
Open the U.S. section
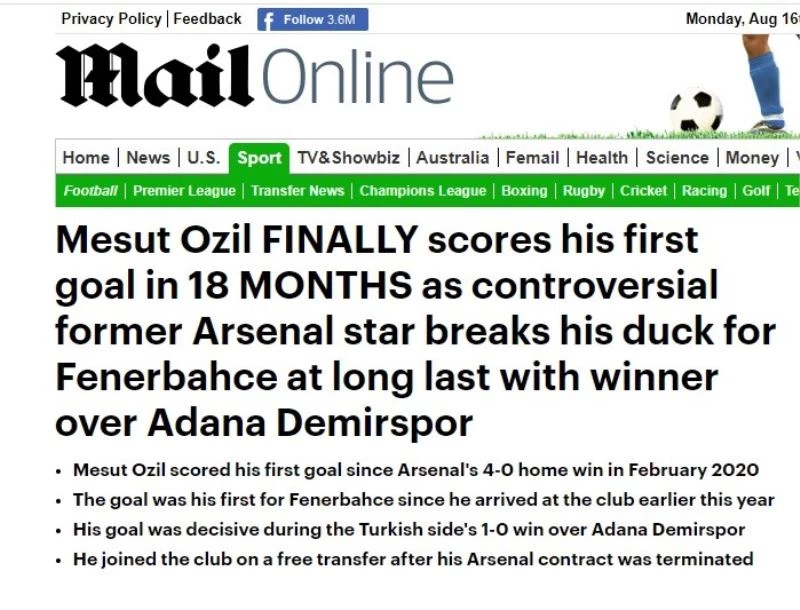coord(203,157)
